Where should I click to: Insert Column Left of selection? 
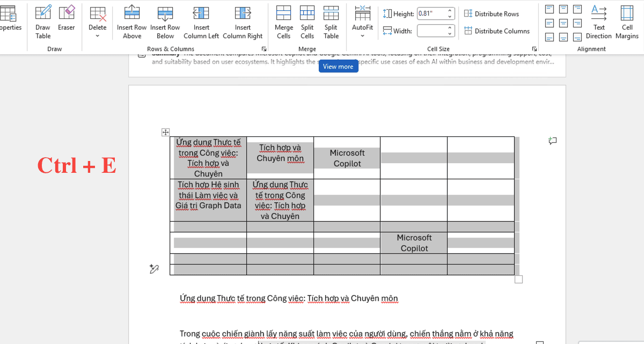point(201,22)
